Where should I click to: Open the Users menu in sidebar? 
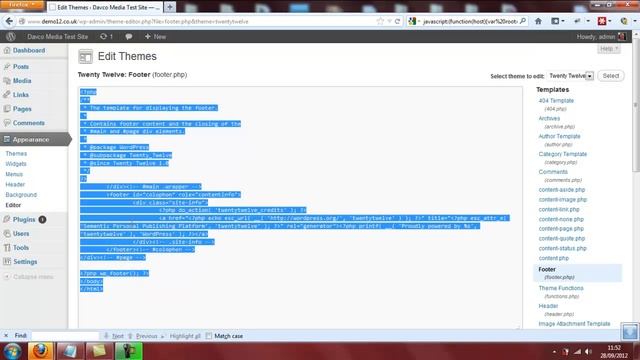[x=21, y=234]
